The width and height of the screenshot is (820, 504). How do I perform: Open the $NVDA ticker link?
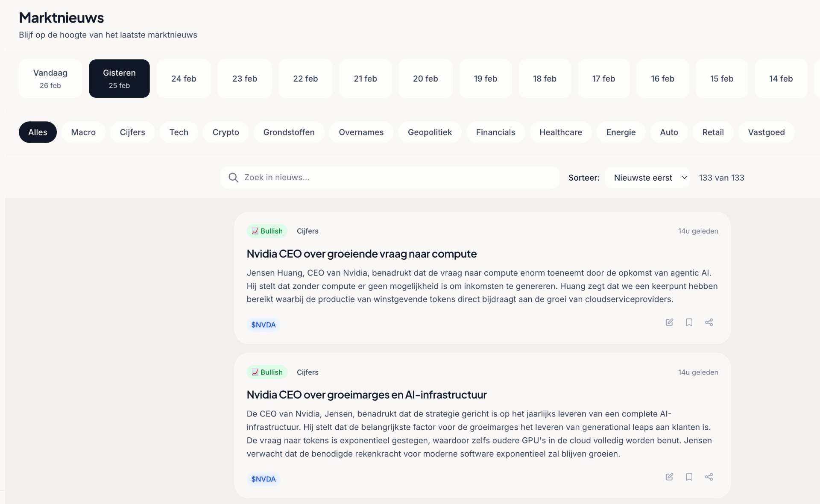point(264,325)
